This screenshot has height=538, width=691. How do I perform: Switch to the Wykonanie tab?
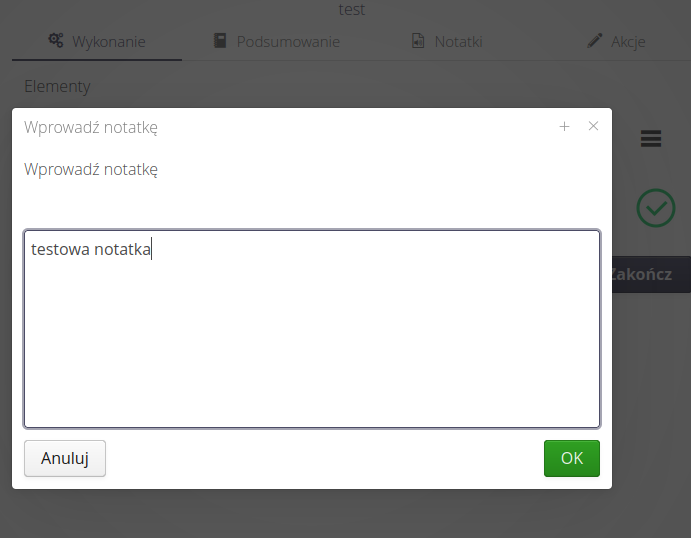point(108,42)
